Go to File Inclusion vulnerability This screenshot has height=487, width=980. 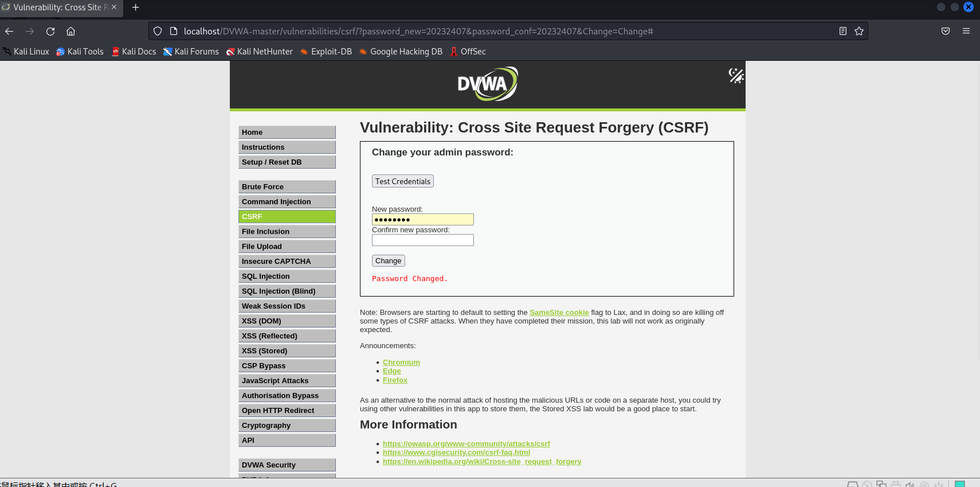tap(287, 231)
